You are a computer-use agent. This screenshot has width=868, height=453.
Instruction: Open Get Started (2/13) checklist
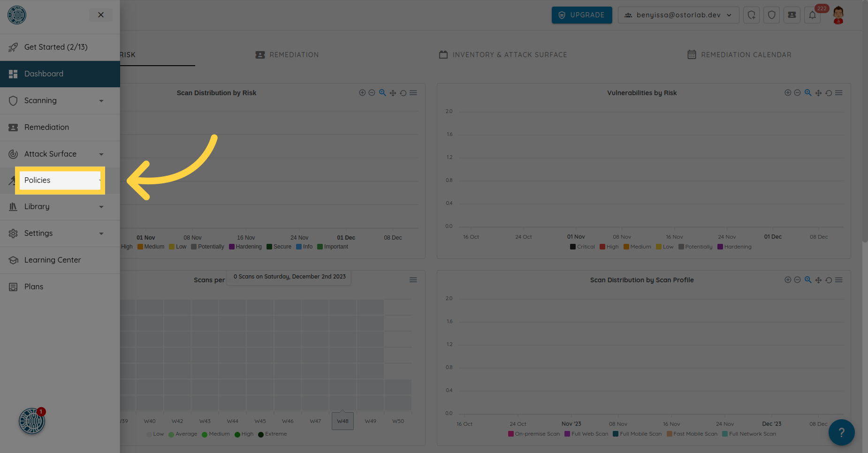coord(56,47)
